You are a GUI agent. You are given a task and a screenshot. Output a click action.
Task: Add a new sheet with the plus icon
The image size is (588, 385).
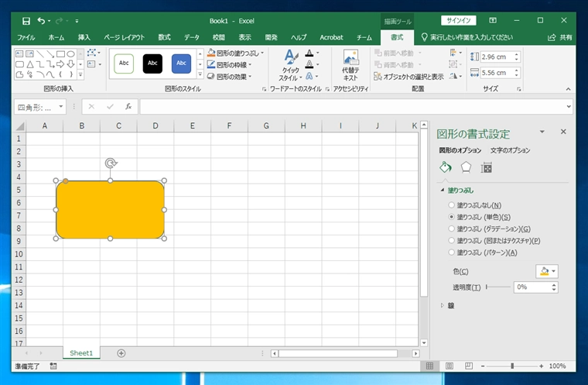(121, 353)
